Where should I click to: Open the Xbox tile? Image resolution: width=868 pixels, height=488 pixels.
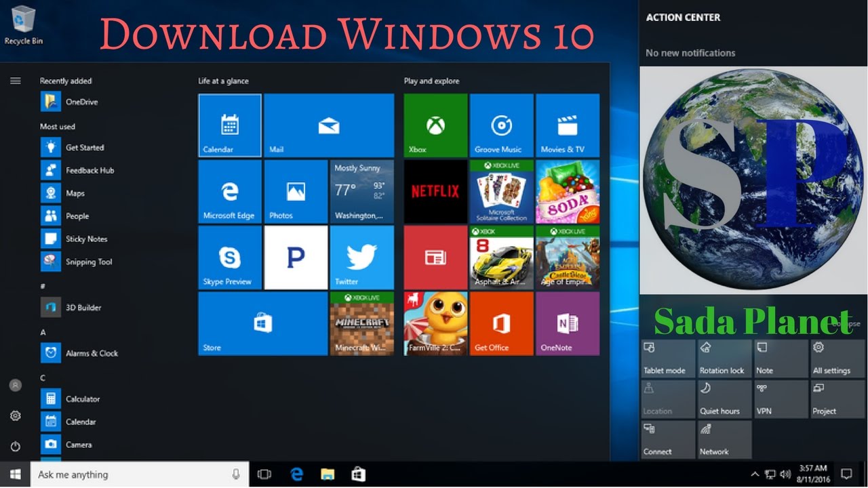435,125
